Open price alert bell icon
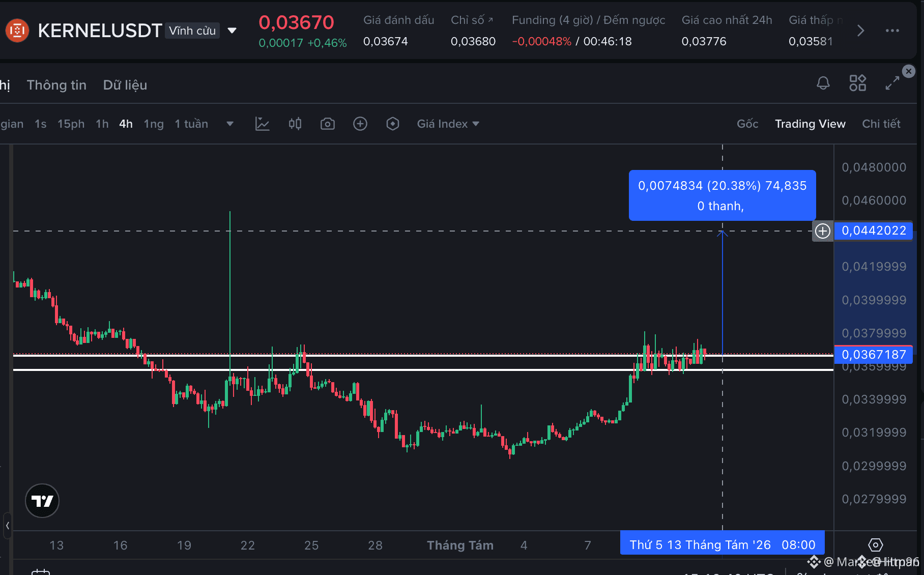The height and width of the screenshot is (575, 924). pos(823,83)
